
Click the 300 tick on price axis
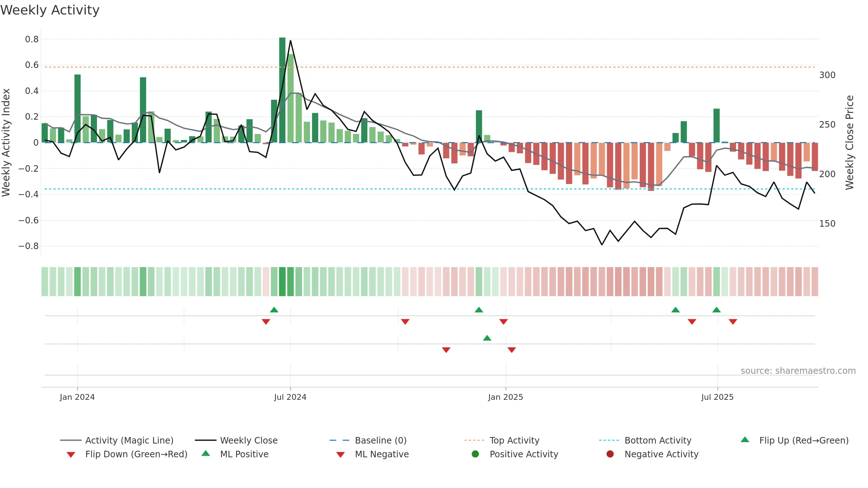(827, 75)
